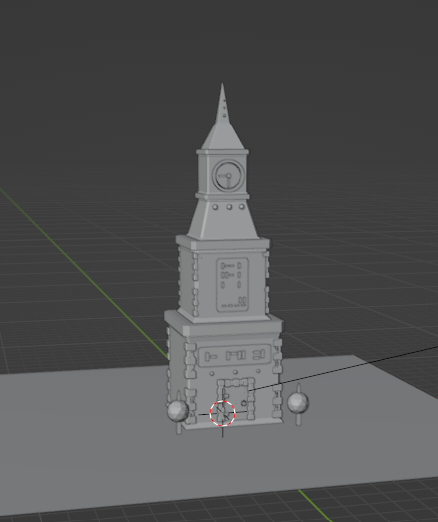This screenshot has width=438, height=522.
Task: Select the left sphere lamp post
Action: coord(178,412)
